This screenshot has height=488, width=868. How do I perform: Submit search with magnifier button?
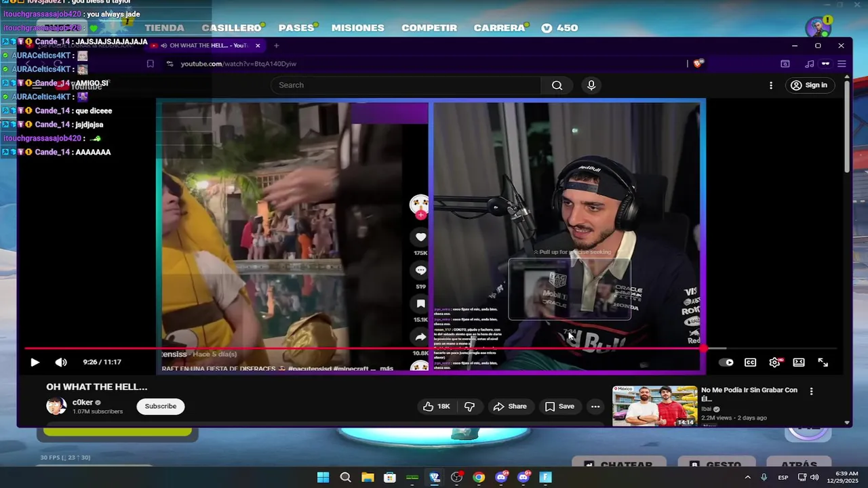[557, 85]
